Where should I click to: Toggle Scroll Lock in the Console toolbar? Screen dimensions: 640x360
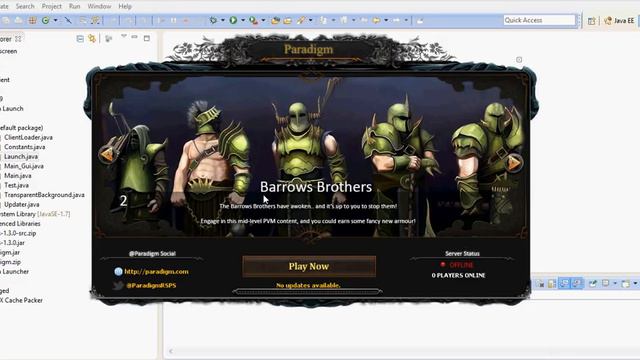click(x=551, y=284)
